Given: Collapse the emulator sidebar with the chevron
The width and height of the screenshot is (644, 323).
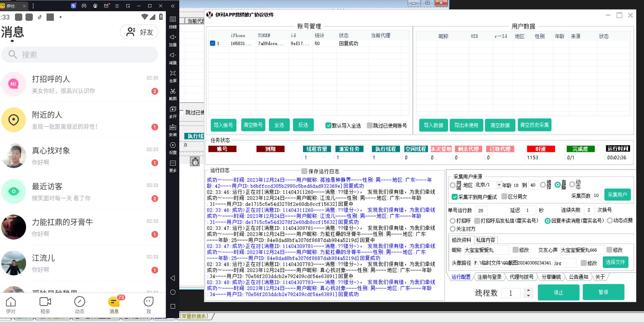Looking at the screenshot, I should tap(173, 6).
